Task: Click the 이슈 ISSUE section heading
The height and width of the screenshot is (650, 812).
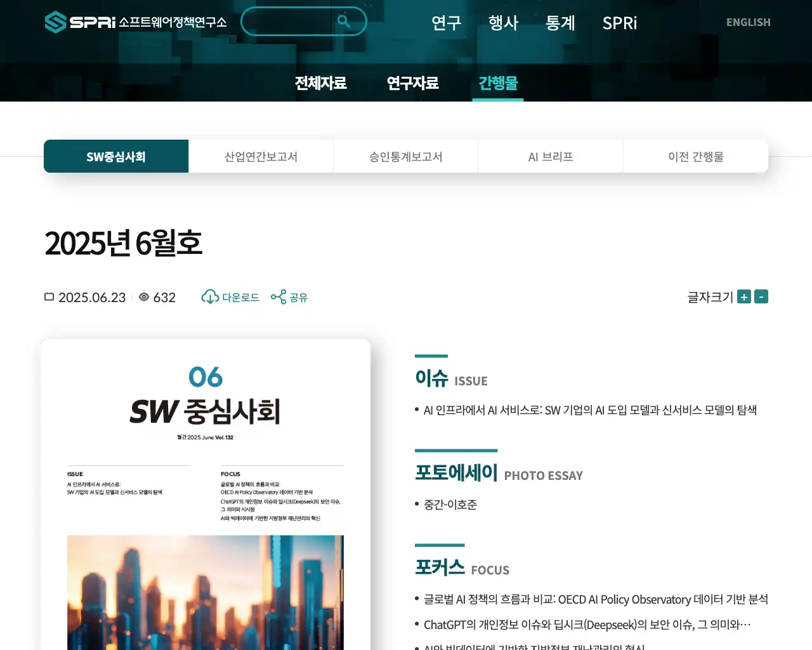Action: (451, 378)
